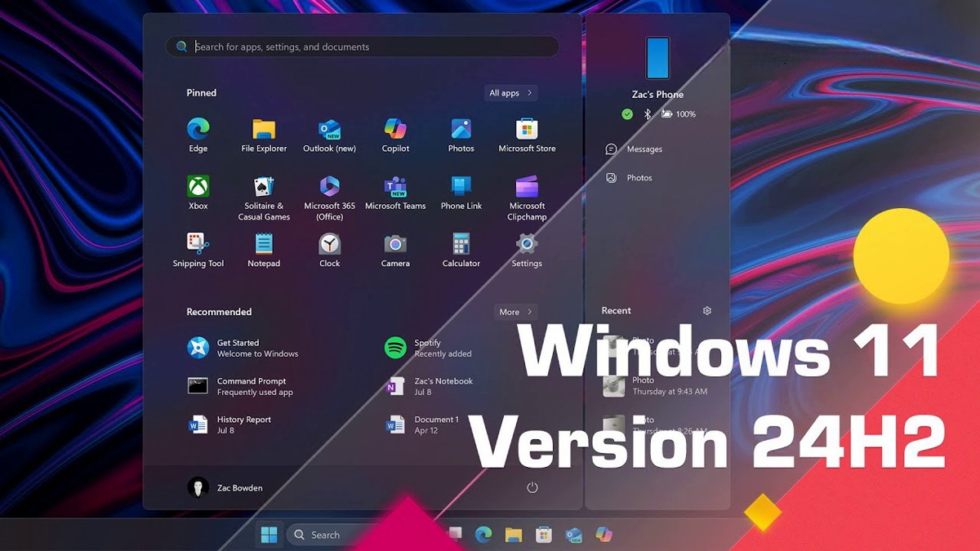This screenshot has height=551, width=980.
Task: Launch Outlook (new) pinned app
Action: [x=329, y=136]
